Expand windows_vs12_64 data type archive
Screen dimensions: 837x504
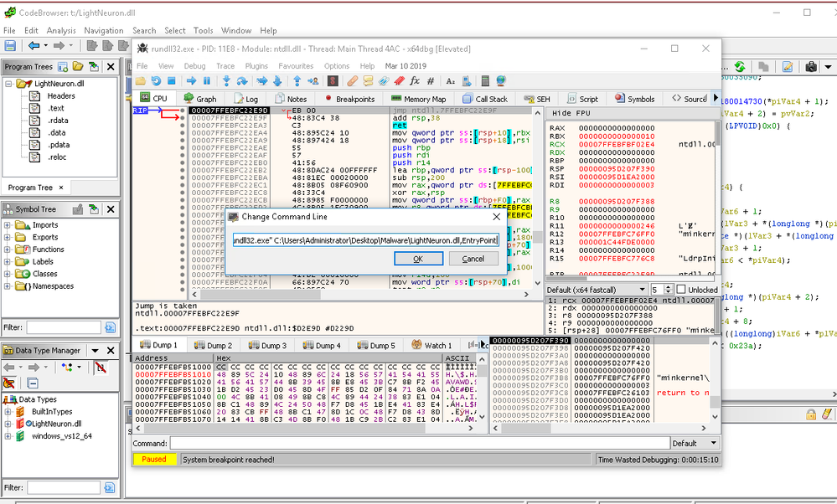(x=8, y=436)
